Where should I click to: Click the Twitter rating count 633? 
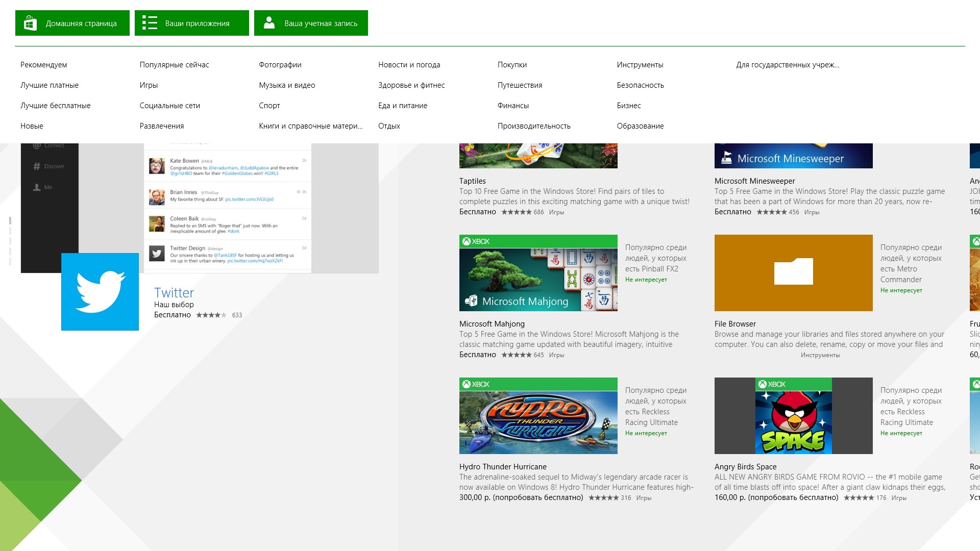tap(237, 315)
